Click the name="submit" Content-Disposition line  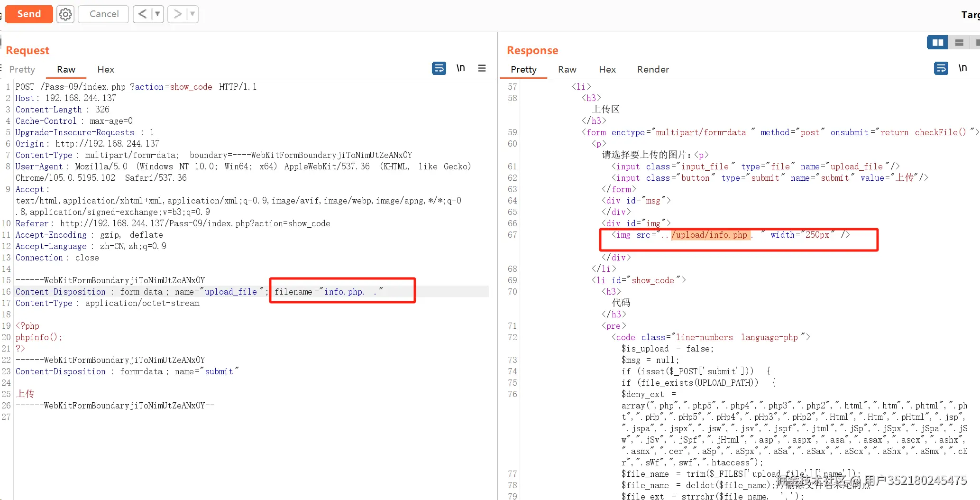click(127, 371)
